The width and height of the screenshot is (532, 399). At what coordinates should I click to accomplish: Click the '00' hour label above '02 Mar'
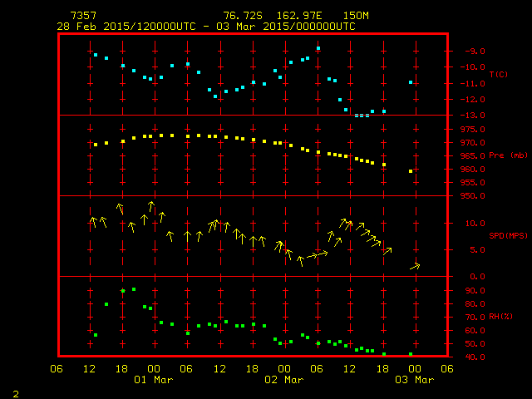[284, 369]
